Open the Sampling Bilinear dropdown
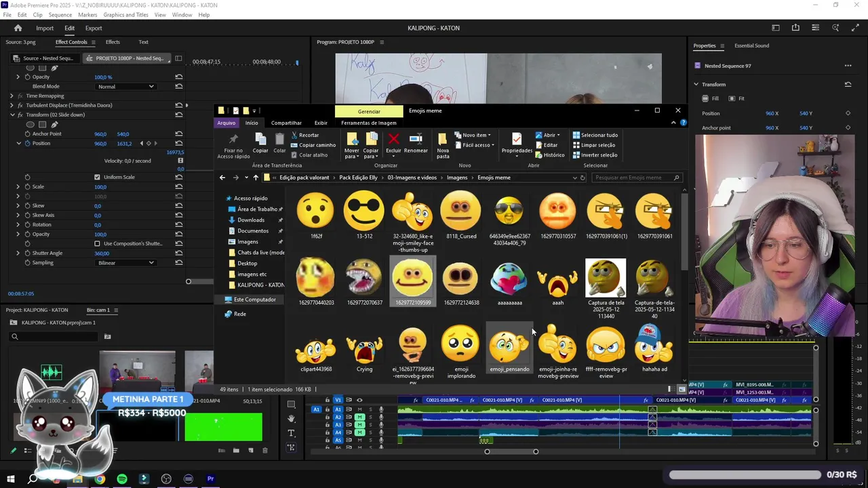Screen dimensions: 868x488 126,263
